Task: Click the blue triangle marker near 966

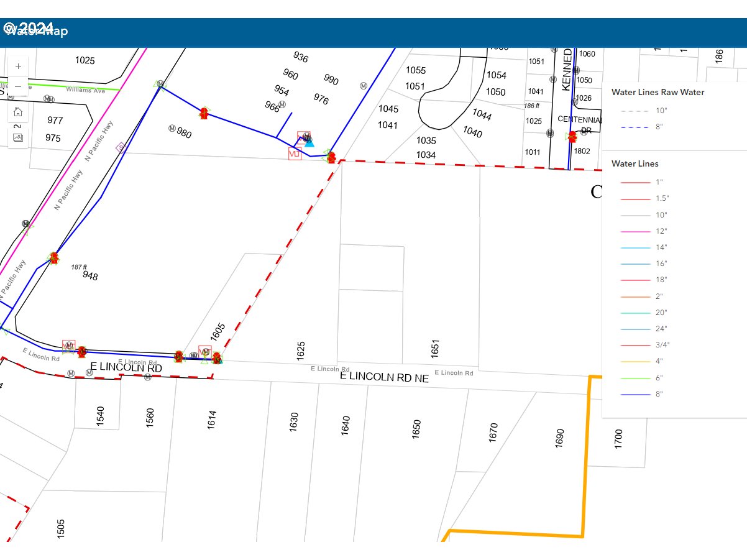Action: (310, 143)
